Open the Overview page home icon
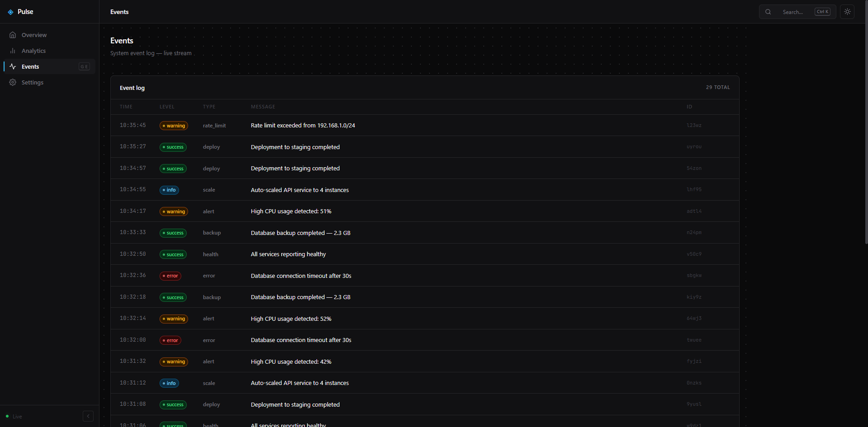 (x=13, y=35)
